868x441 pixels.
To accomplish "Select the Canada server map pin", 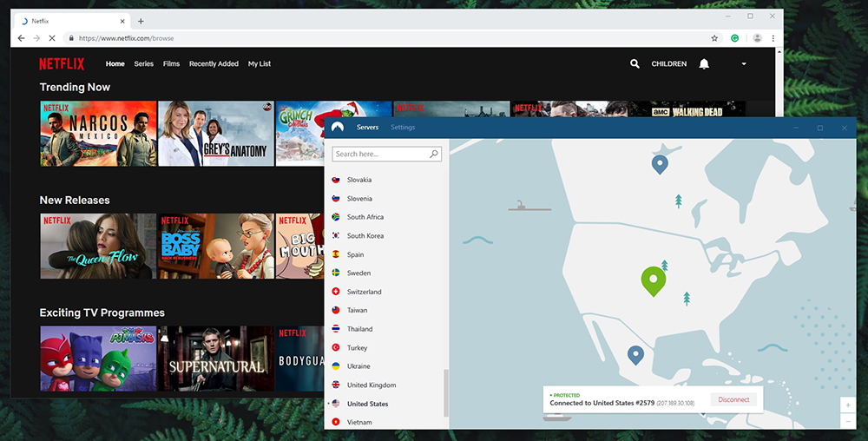I will point(660,164).
